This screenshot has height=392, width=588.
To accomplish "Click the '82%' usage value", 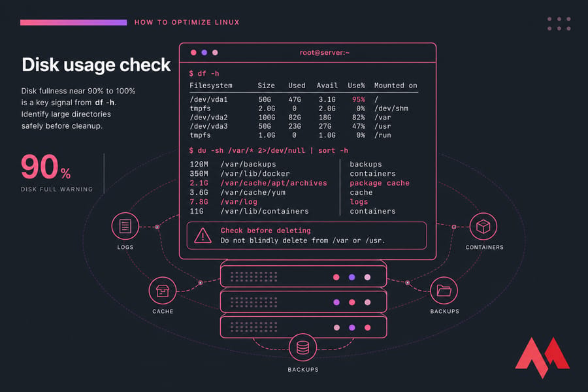I will 359,118.
